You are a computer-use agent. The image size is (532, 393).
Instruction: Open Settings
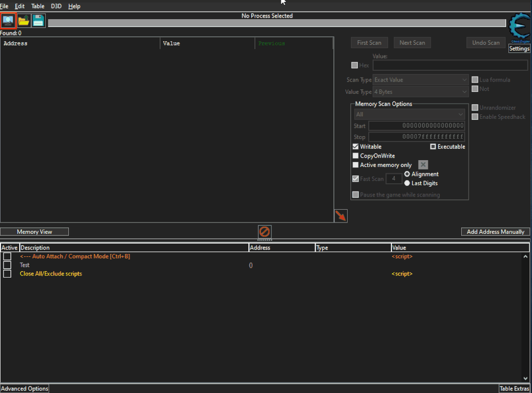(519, 49)
